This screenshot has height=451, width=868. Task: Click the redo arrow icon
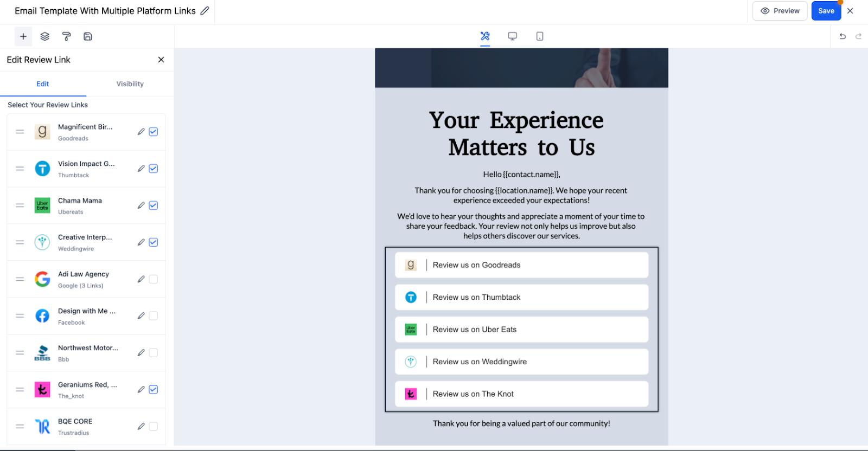[858, 36]
